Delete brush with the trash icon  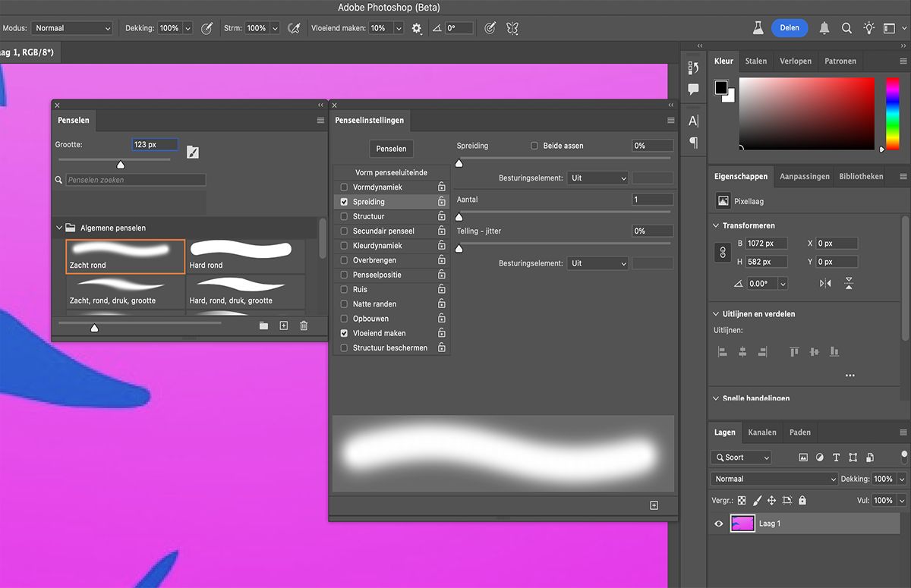(304, 325)
